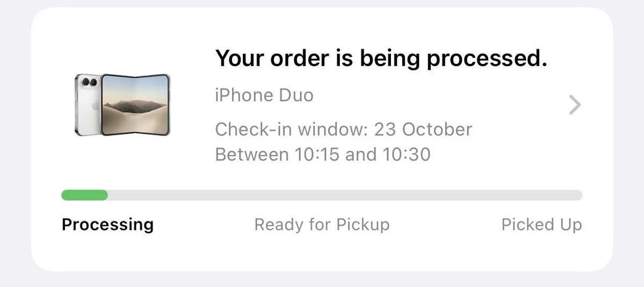Select the Processing stage label
Viewport: 644px width, 287px height.
coord(107,225)
